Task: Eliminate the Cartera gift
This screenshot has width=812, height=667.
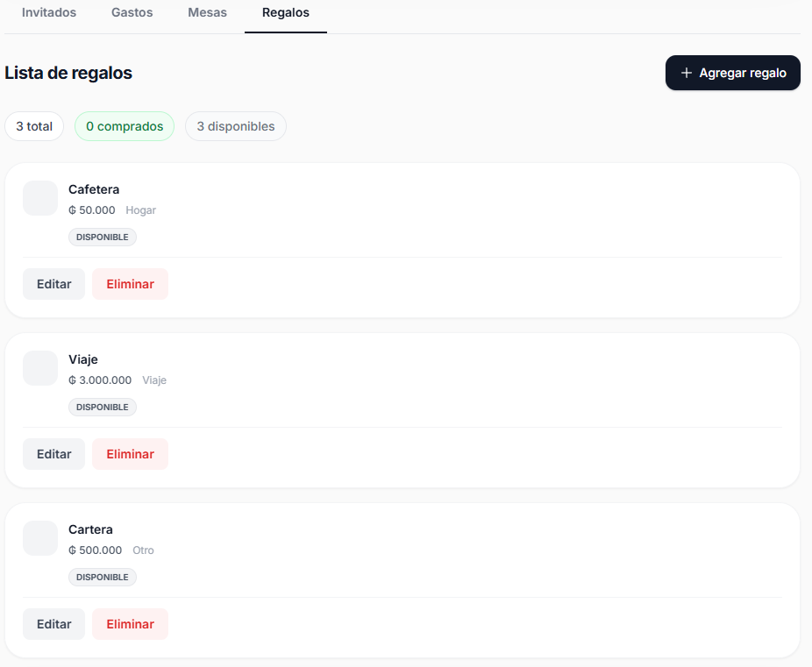Action: [130, 624]
